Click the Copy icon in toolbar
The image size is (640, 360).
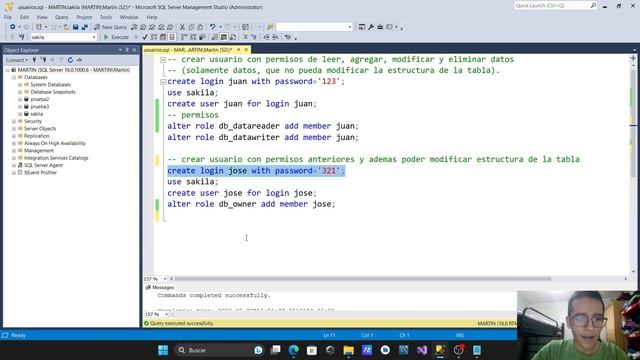[x=191, y=27]
